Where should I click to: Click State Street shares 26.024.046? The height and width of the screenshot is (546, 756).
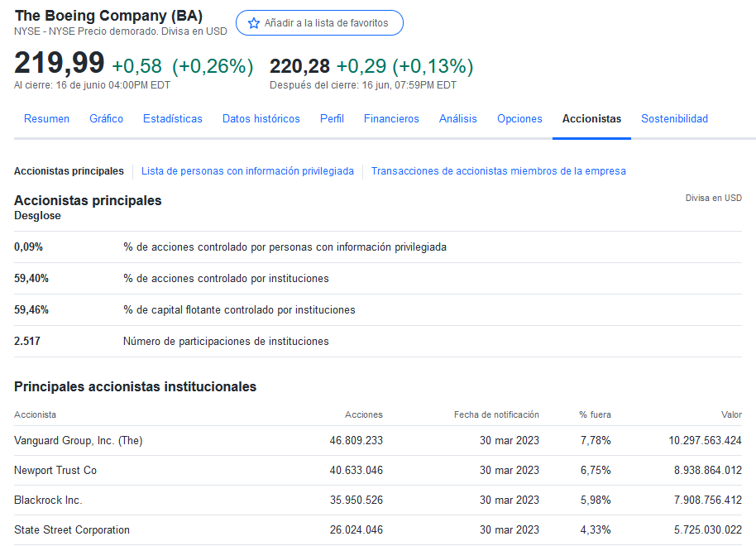click(356, 530)
